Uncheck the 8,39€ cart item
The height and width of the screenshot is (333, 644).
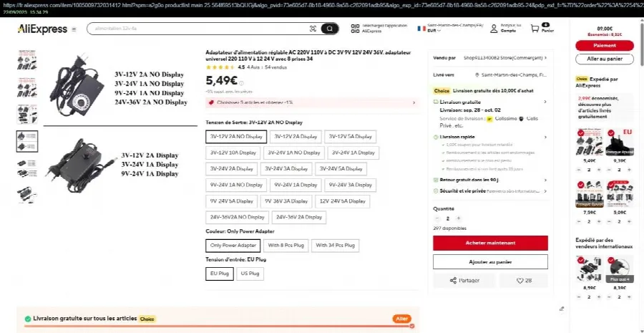click(x=611, y=260)
